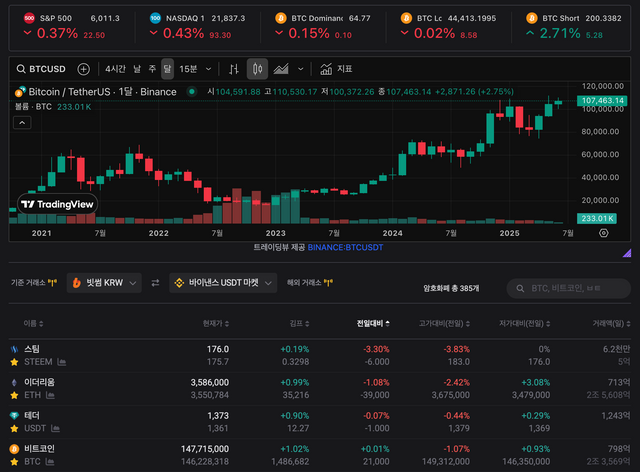Select the 달 monthly timeframe
The height and width of the screenshot is (472, 640).
click(167, 69)
